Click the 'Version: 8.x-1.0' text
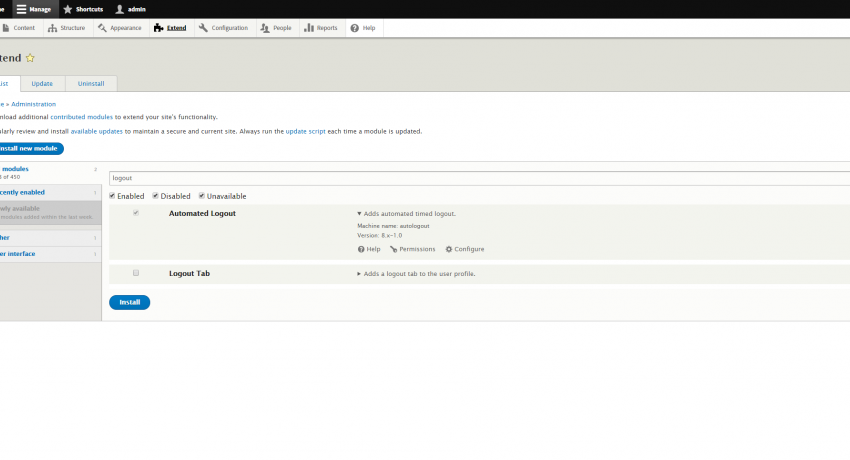 tap(379, 236)
